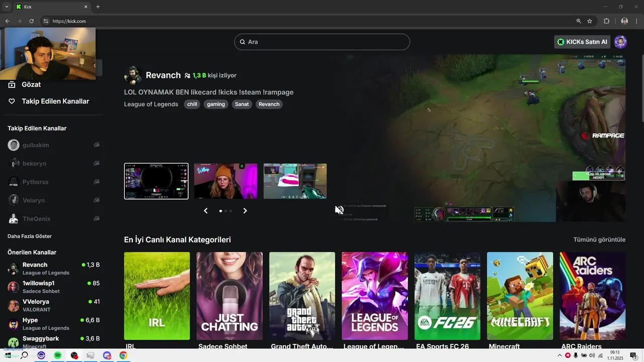Select the third carousel stream thumbnail
This screenshot has width=644, height=362.
295,181
